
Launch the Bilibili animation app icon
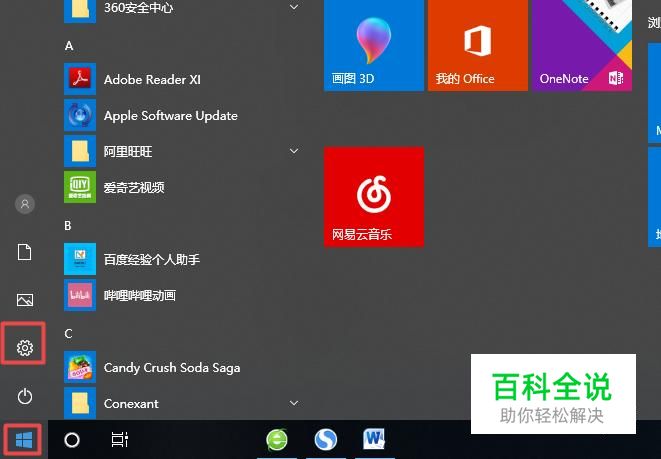click(80, 295)
